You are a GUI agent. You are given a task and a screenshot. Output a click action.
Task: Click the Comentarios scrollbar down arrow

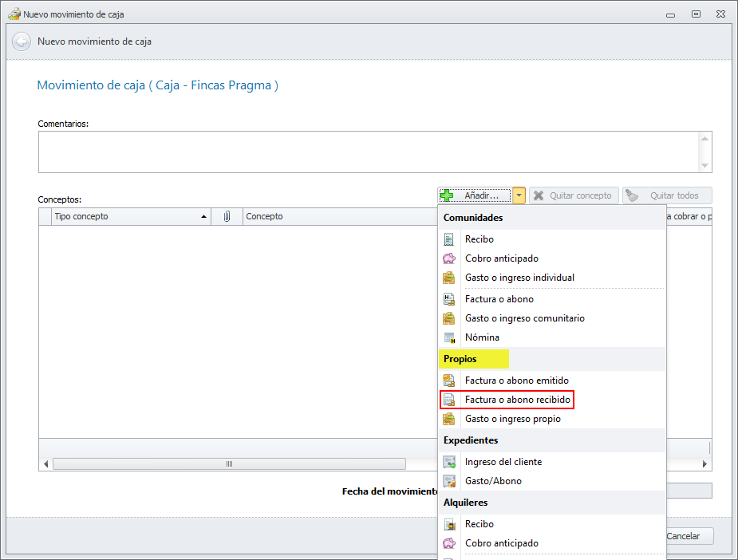(704, 165)
